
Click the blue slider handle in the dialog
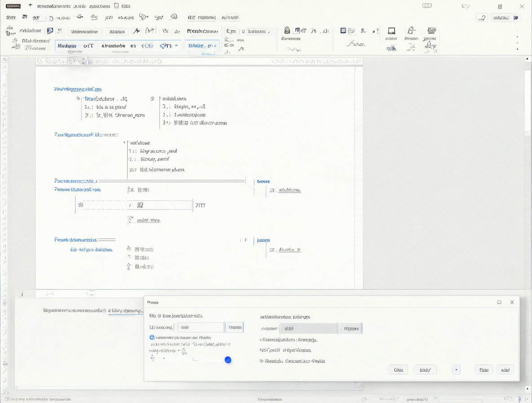tap(228, 360)
